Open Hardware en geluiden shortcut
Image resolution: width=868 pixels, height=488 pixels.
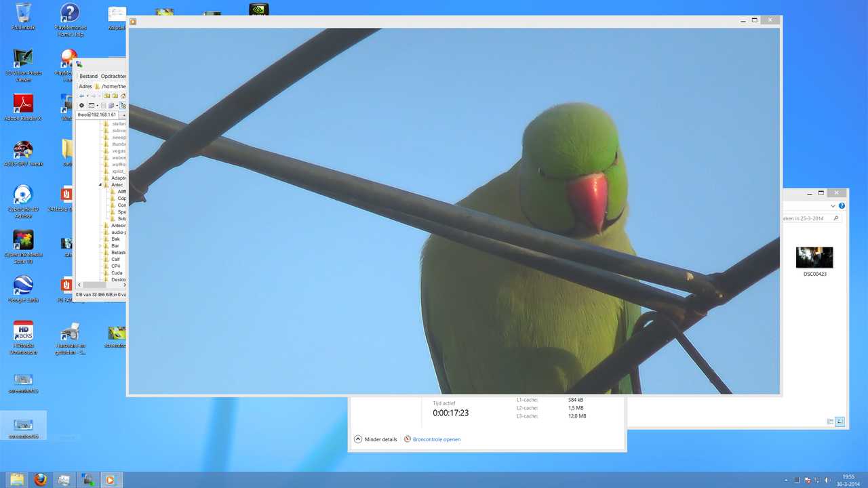pyautogui.click(x=71, y=338)
